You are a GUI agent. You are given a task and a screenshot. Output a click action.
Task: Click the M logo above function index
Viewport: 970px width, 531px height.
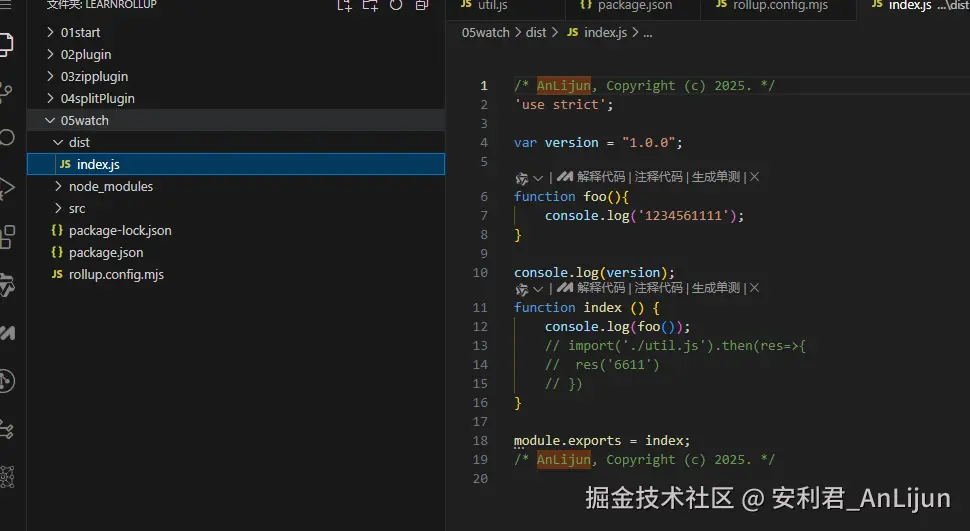564,288
